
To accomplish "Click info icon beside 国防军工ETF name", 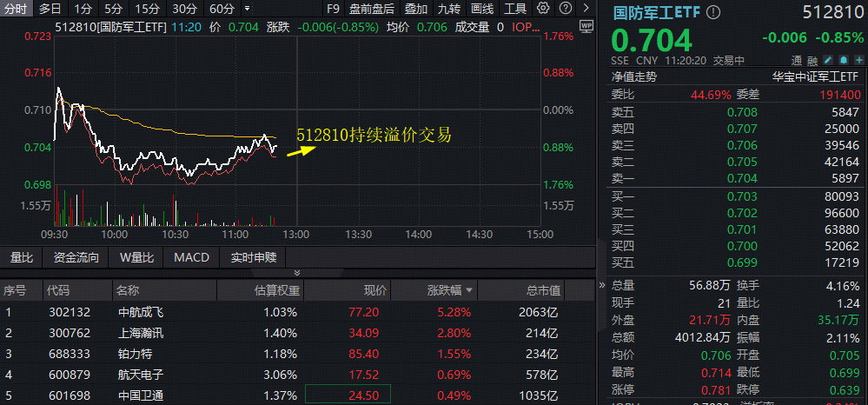I will (714, 13).
